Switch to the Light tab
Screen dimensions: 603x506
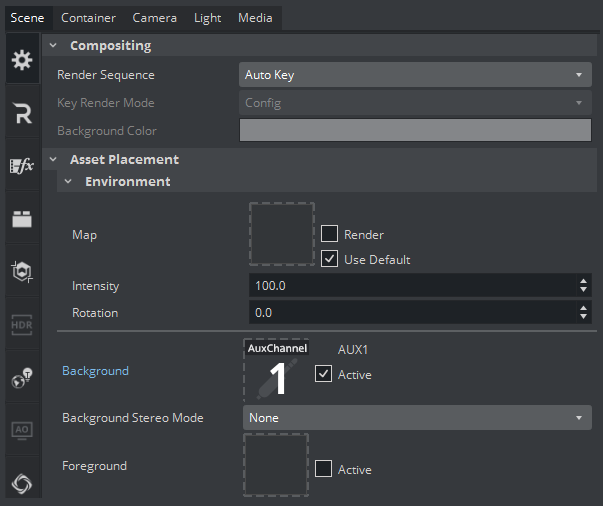tap(207, 18)
